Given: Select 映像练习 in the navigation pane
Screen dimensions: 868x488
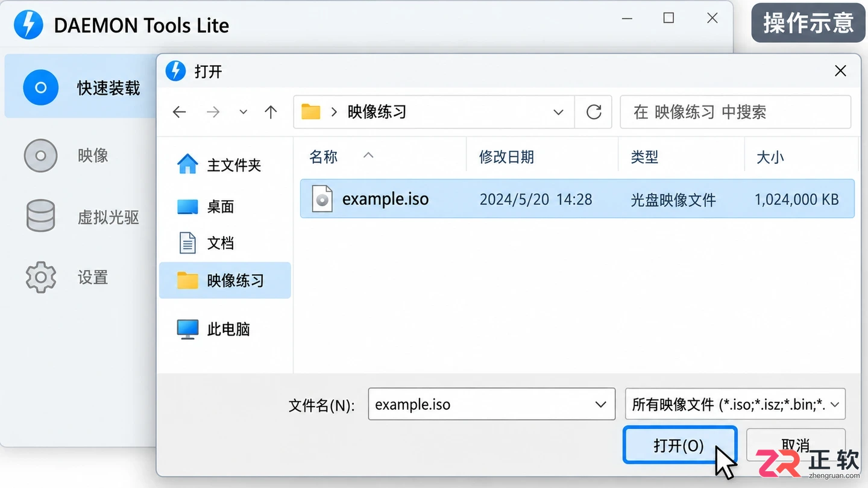Looking at the screenshot, I should (225, 280).
